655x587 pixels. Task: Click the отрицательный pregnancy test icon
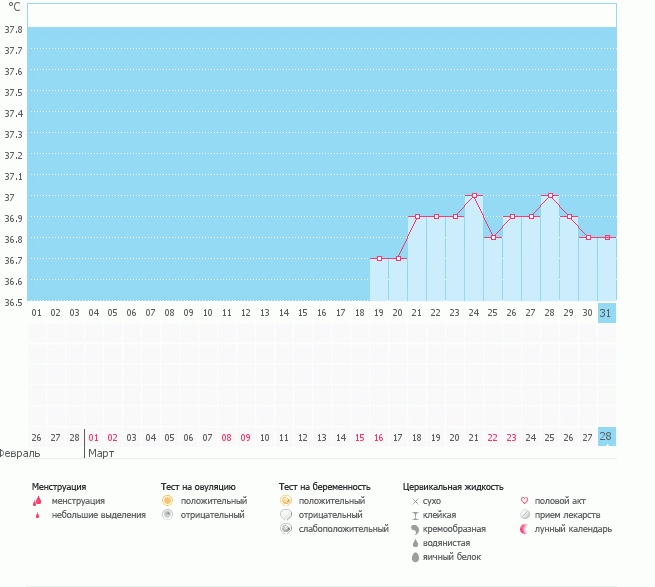[286, 515]
